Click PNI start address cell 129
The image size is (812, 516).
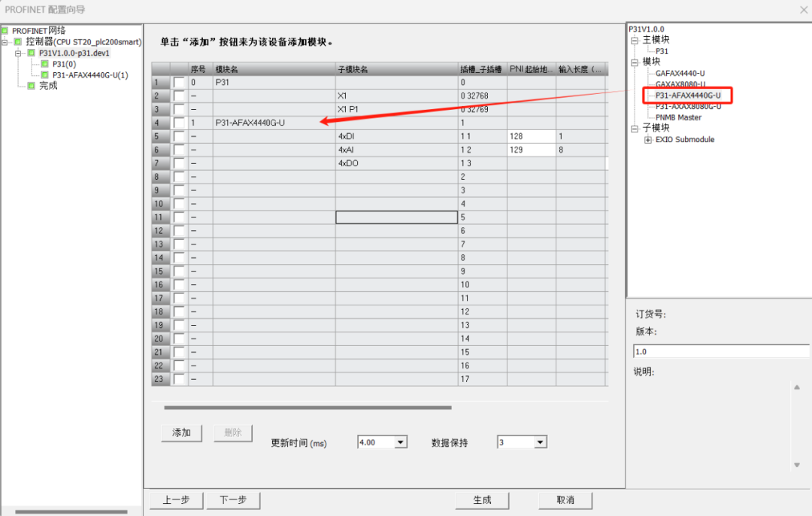coord(532,150)
